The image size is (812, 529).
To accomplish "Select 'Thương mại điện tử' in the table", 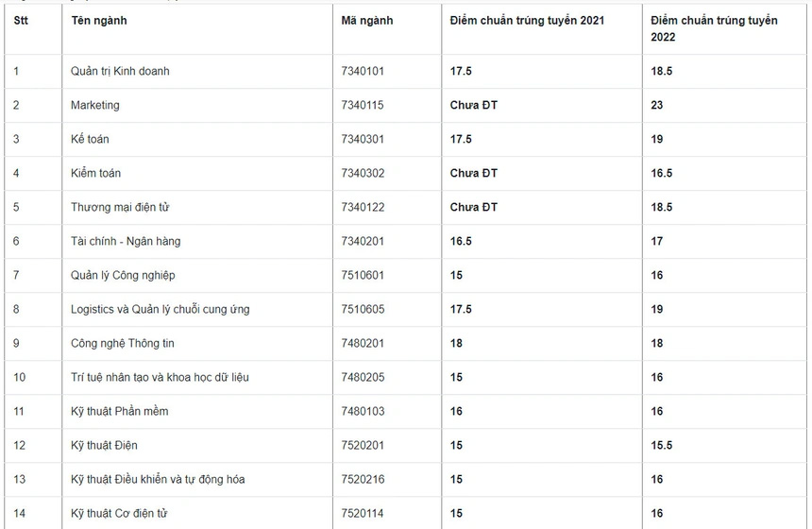I will (119, 207).
